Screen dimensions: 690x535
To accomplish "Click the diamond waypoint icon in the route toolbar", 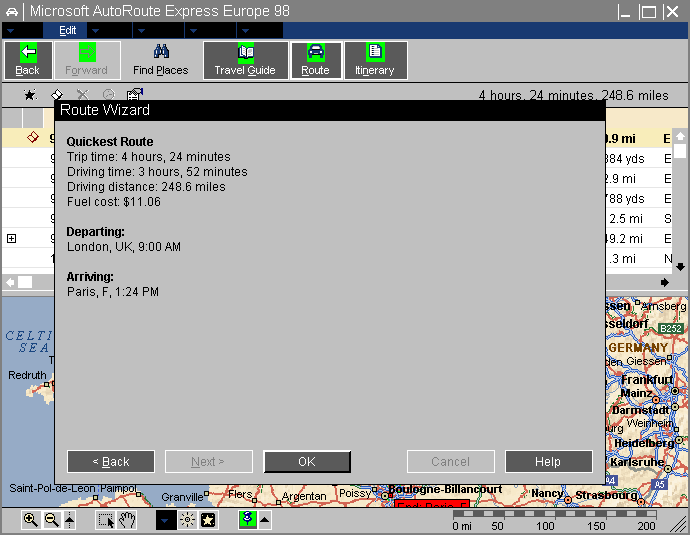I will 57,94.
